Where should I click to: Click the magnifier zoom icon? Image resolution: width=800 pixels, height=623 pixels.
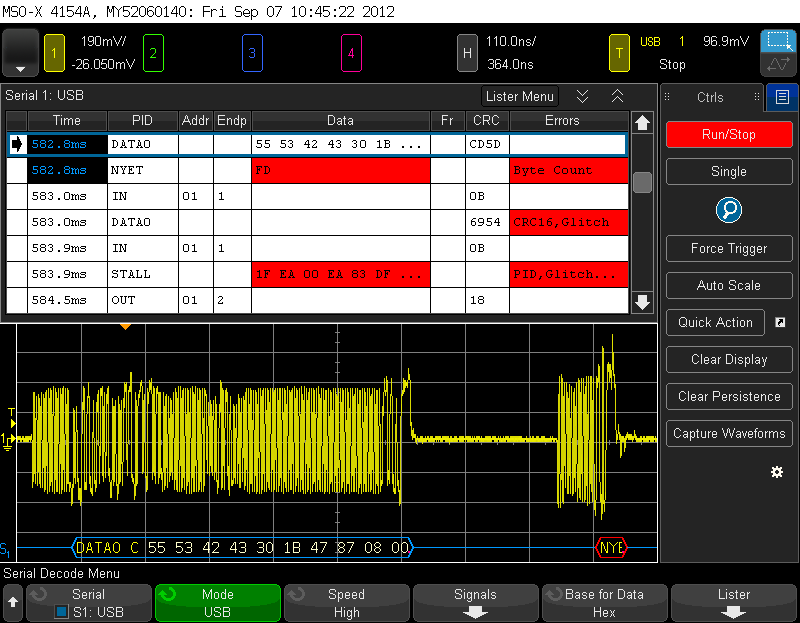pyautogui.click(x=729, y=210)
